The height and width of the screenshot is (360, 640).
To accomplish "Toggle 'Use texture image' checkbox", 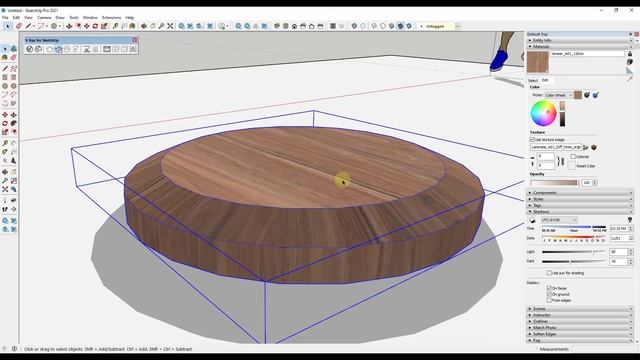I will (x=532, y=140).
